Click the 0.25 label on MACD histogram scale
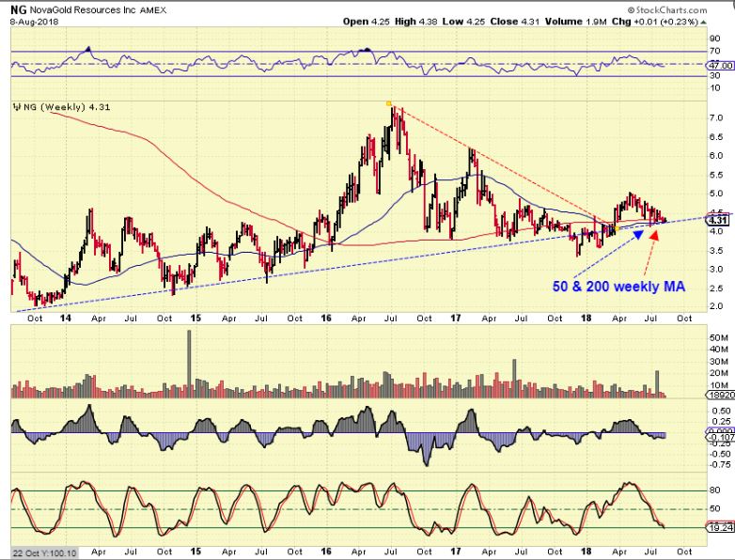Viewport: 735px width, 560px height. pos(721,421)
